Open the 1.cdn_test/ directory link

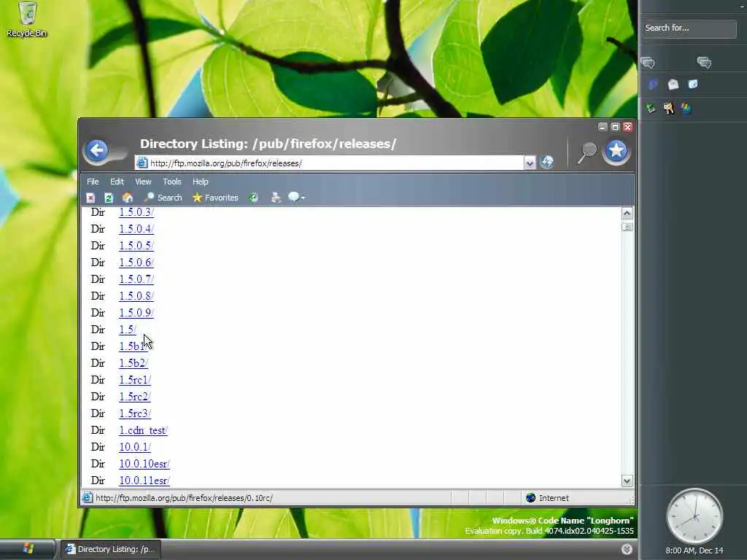click(x=143, y=430)
